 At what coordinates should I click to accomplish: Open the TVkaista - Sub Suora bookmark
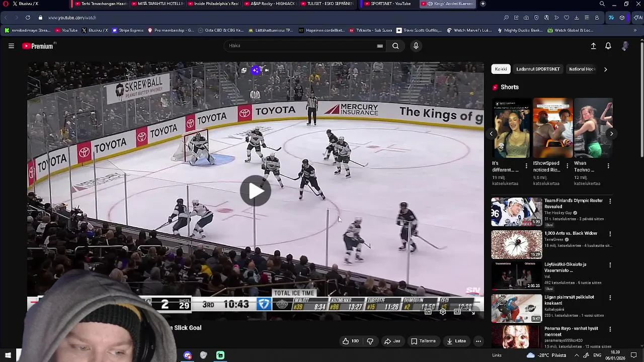[371, 30]
